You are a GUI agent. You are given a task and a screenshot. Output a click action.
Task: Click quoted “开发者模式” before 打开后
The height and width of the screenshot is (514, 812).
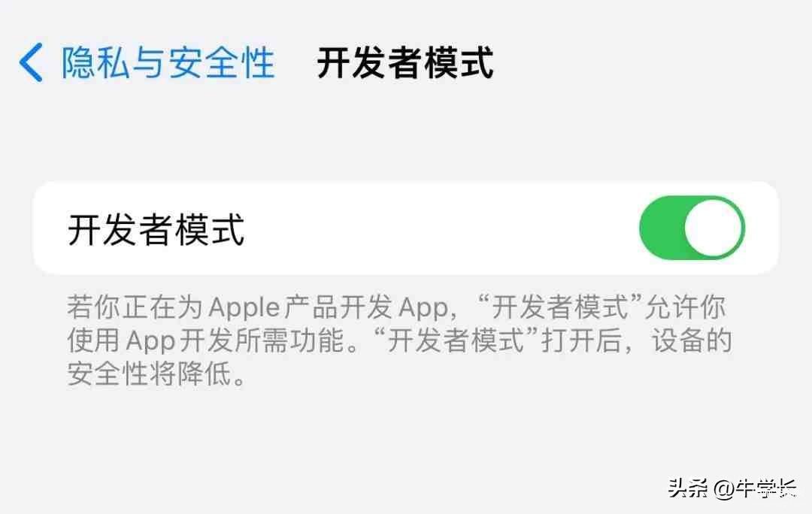point(455,340)
